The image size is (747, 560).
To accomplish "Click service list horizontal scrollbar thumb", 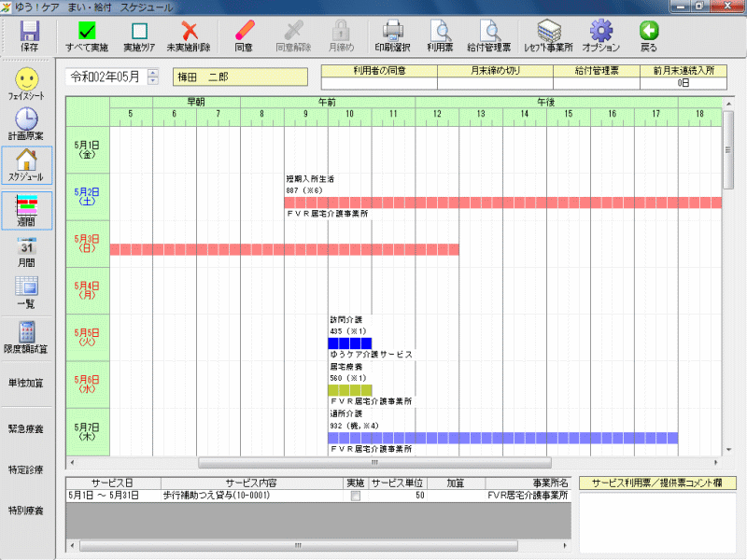I will click(298, 545).
